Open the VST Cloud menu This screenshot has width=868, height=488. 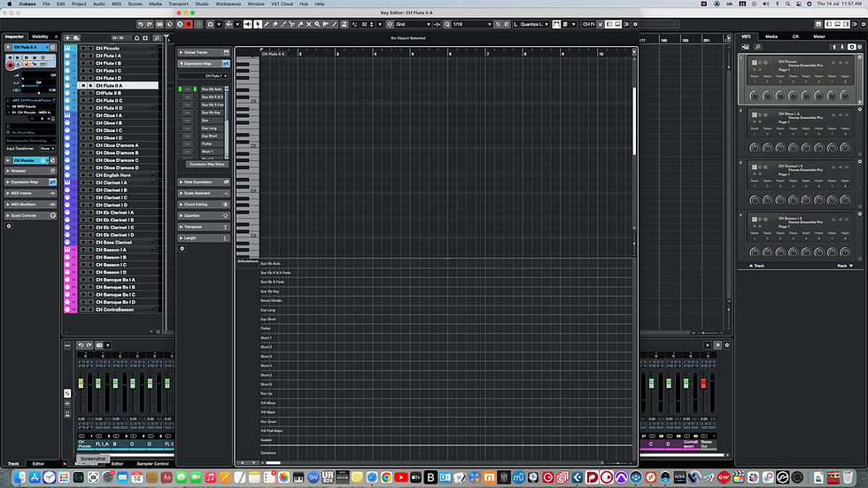tap(282, 4)
